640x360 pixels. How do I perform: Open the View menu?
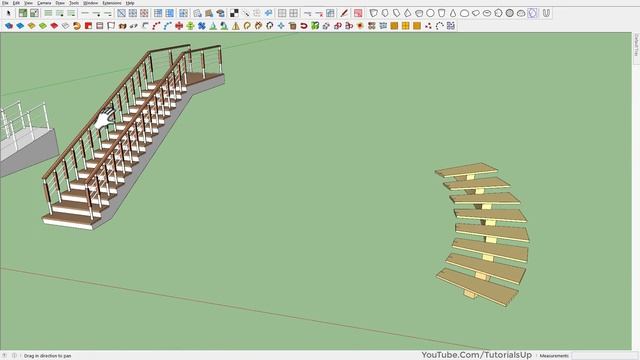click(28, 3)
